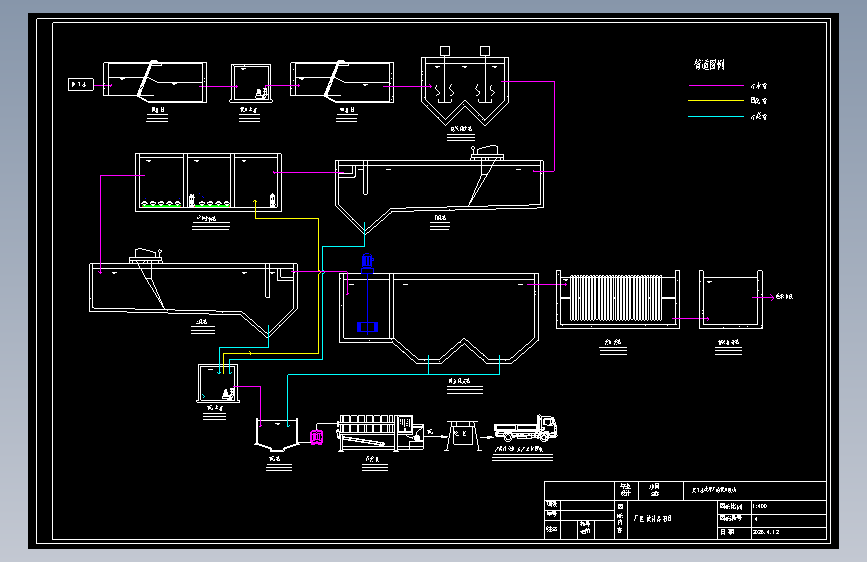Click the left agitator box on the reaction tank

(445, 51)
